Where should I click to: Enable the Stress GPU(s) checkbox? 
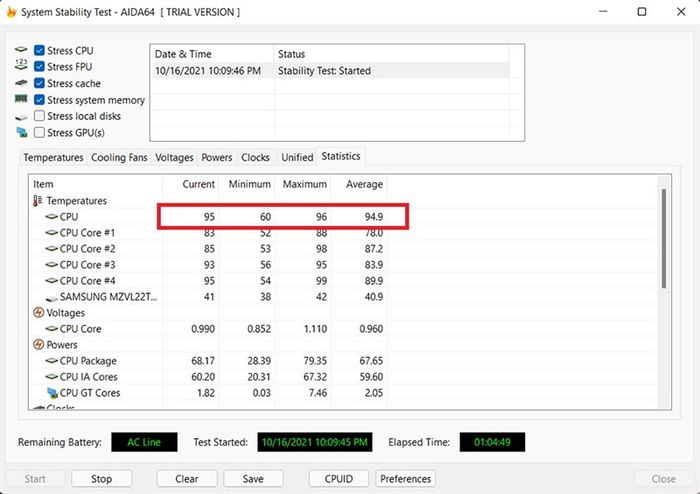coord(39,133)
